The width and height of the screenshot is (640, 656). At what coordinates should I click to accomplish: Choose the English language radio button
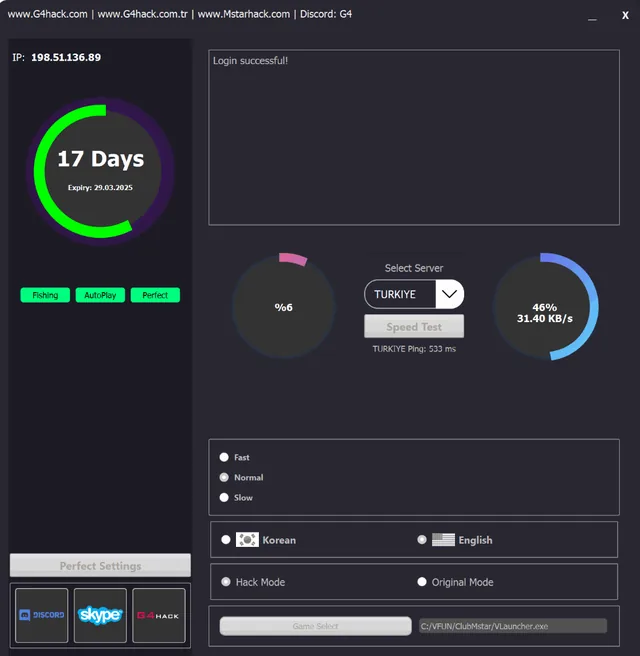click(422, 540)
